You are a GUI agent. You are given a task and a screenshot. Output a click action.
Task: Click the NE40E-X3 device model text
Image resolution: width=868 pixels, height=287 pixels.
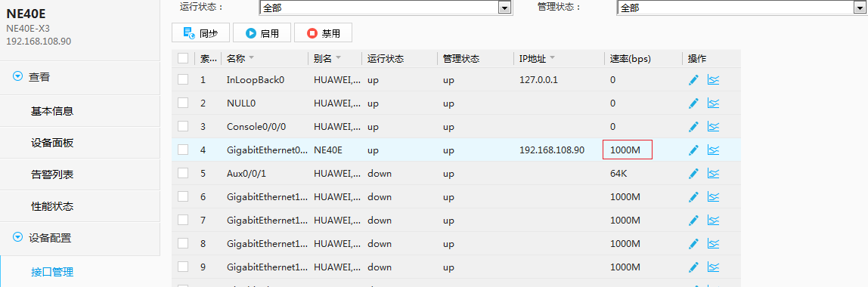coord(28,28)
